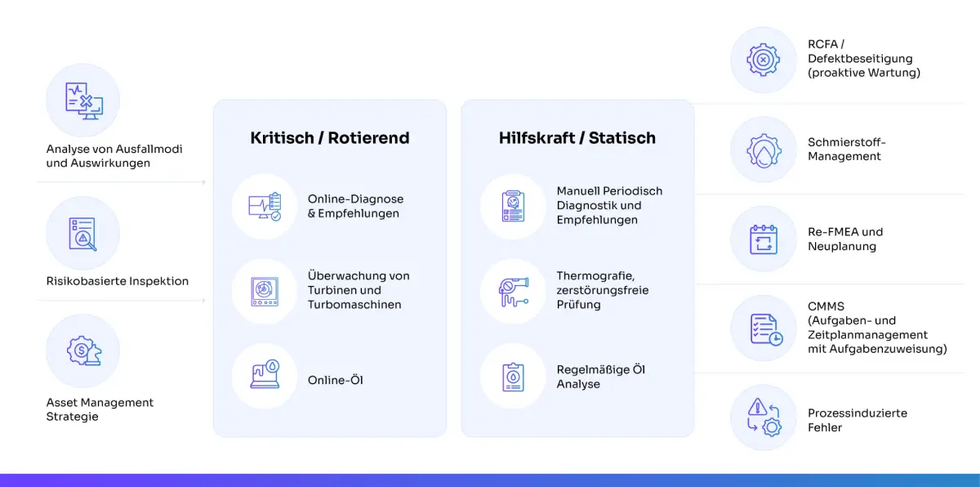Click the Schmierstoff-Management oil drop icon
The width and height of the screenshot is (980, 487).
coord(763,149)
